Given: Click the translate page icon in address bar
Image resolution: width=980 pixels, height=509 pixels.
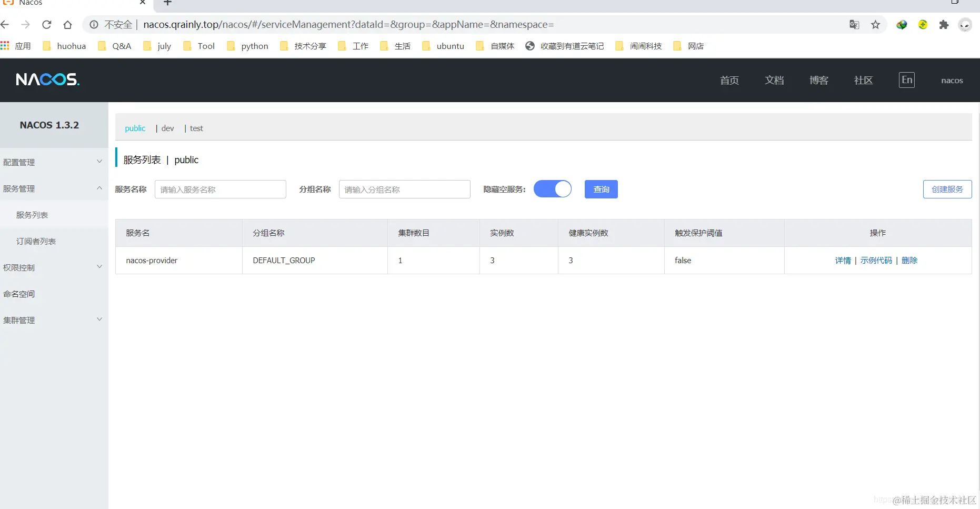Looking at the screenshot, I should click(854, 25).
